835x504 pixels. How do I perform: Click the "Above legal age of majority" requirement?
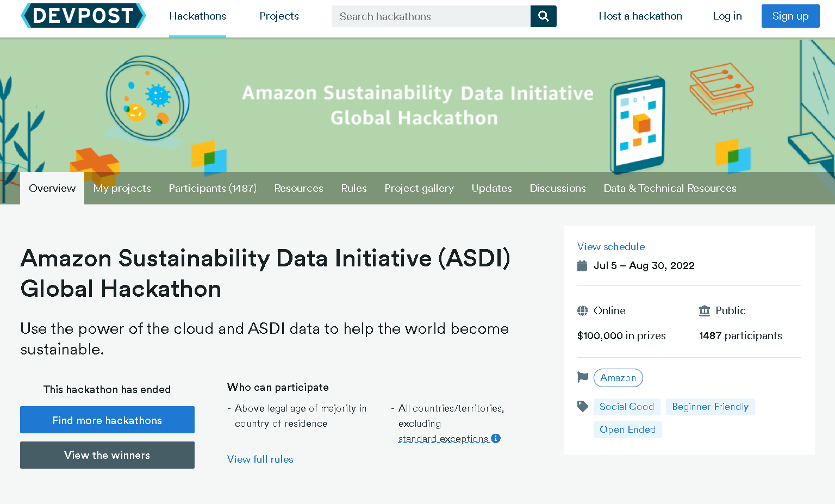(301, 416)
